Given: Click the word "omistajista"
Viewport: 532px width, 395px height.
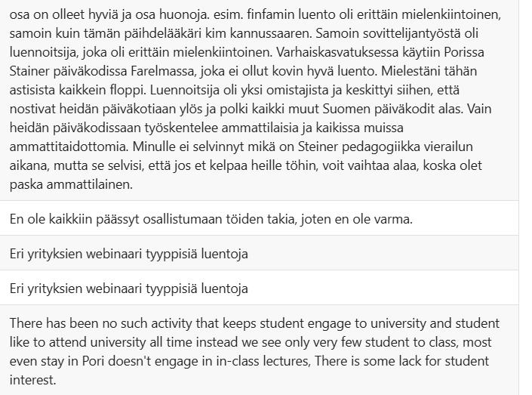Looking at the screenshot, I should click(x=296, y=91).
